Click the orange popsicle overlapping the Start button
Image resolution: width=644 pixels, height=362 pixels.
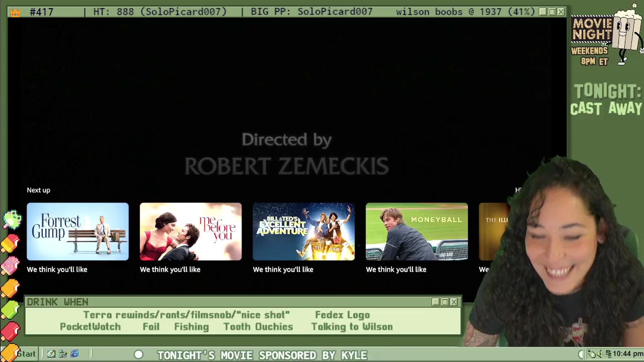pyautogui.click(x=9, y=353)
